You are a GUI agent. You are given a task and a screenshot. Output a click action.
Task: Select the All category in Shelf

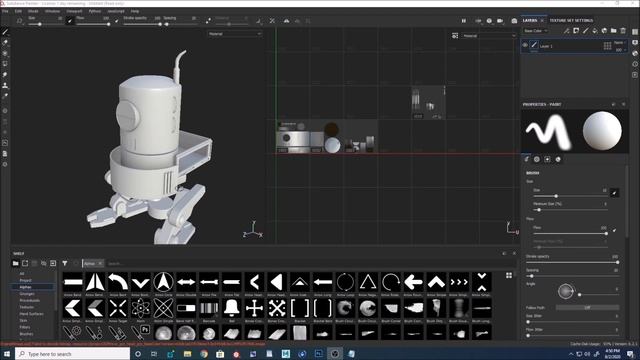[x=22, y=273]
